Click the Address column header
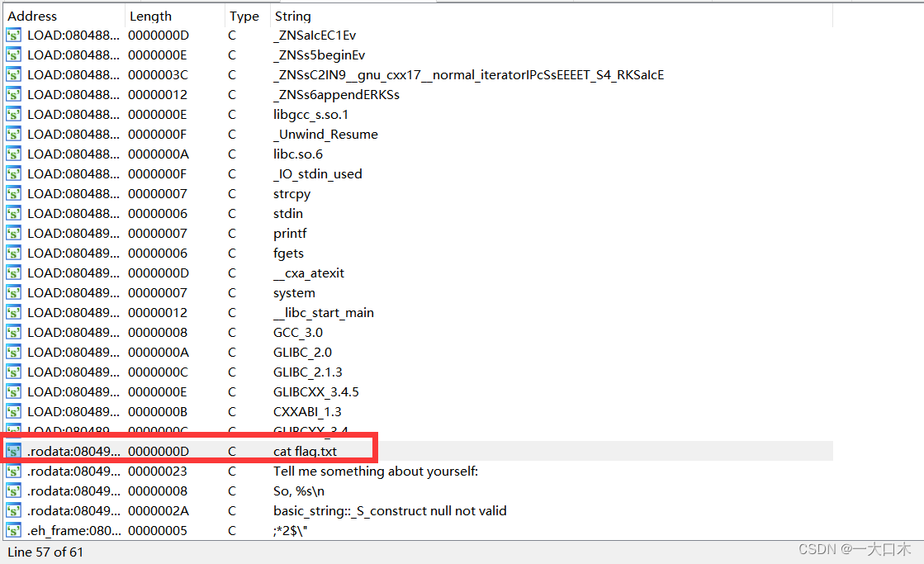 pos(31,16)
